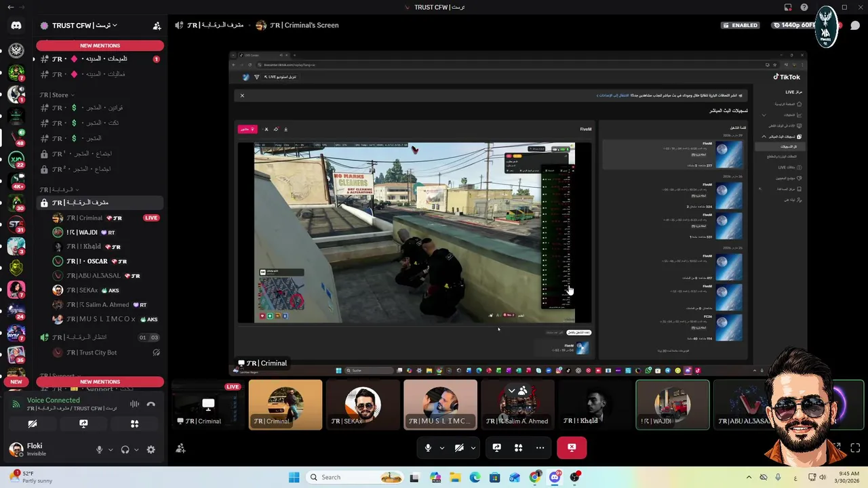Open microphone device arrow in call controls
The height and width of the screenshot is (488, 868).
pos(442,447)
